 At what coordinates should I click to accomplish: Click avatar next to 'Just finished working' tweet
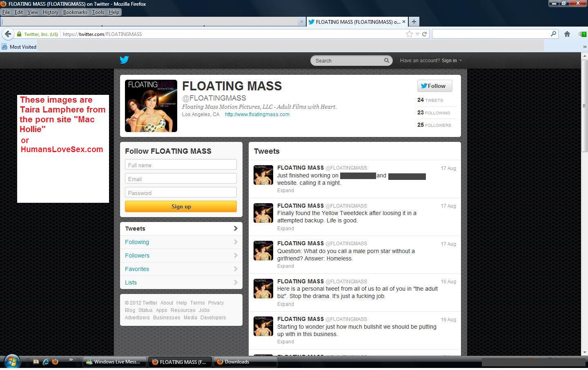coord(263,175)
